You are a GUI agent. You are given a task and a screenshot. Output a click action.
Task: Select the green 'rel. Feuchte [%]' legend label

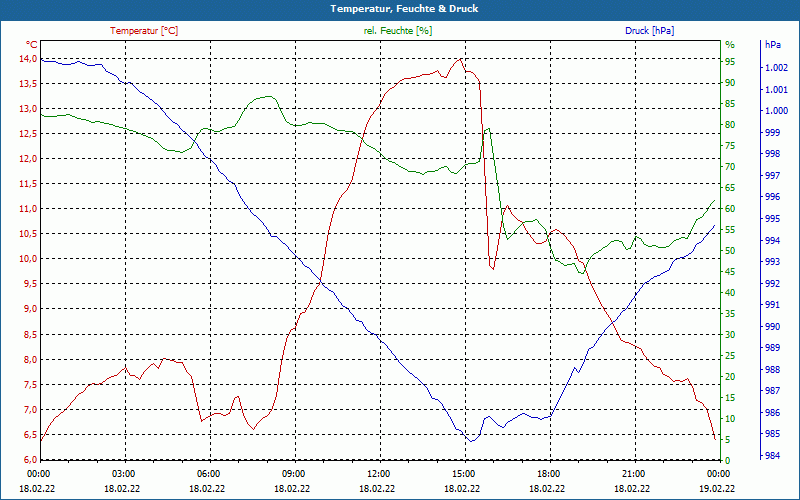pos(398,31)
